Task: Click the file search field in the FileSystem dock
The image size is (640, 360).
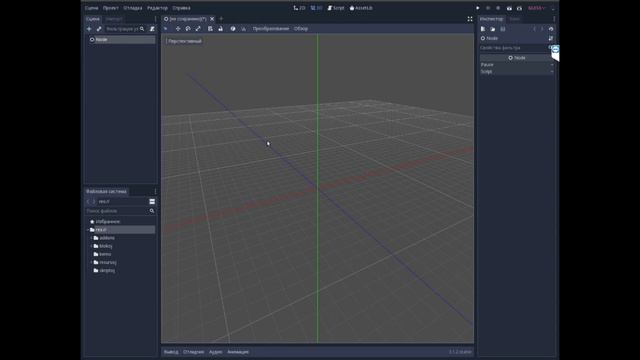Action: pyautogui.click(x=120, y=211)
